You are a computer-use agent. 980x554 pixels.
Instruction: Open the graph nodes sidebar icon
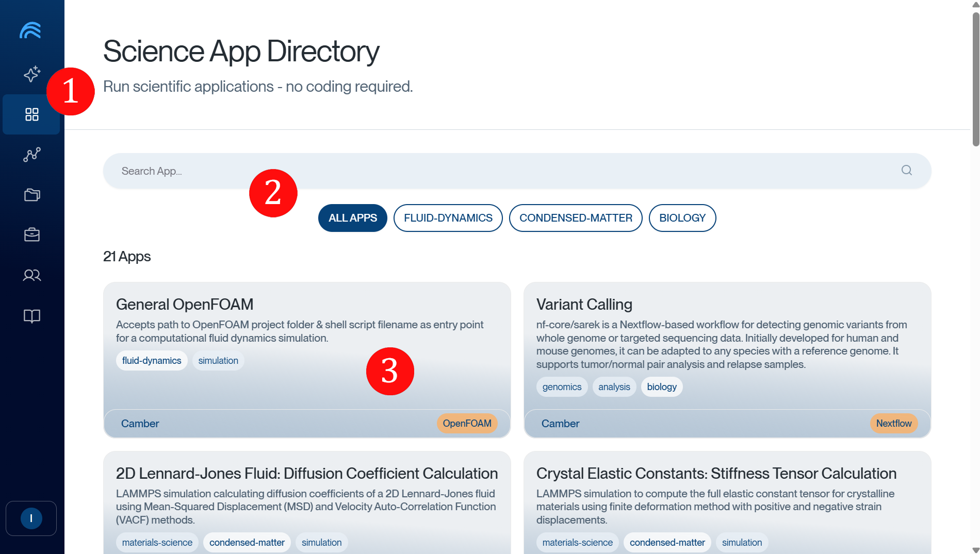pos(31,155)
